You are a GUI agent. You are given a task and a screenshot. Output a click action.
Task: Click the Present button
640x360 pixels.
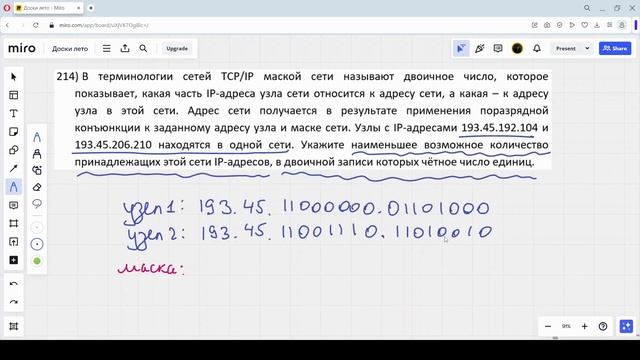pyautogui.click(x=566, y=49)
